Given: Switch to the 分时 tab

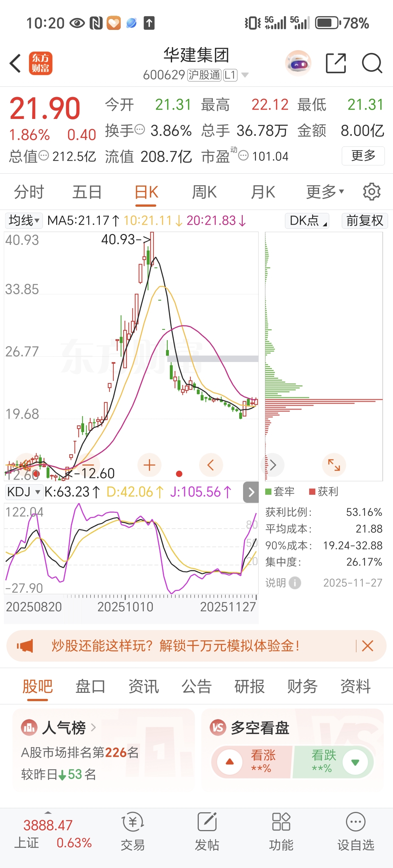Looking at the screenshot, I should click(x=29, y=192).
